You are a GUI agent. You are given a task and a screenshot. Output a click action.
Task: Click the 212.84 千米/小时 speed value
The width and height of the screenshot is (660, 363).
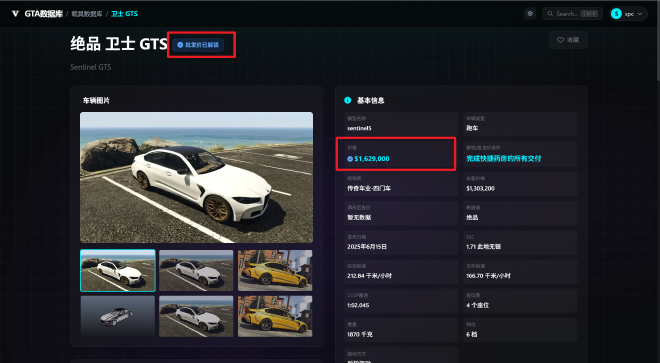(x=370, y=276)
